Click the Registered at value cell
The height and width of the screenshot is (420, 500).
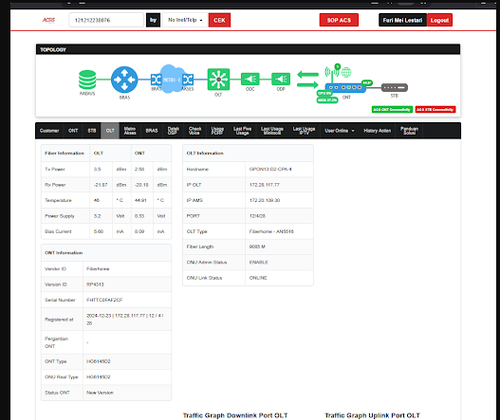(127, 319)
